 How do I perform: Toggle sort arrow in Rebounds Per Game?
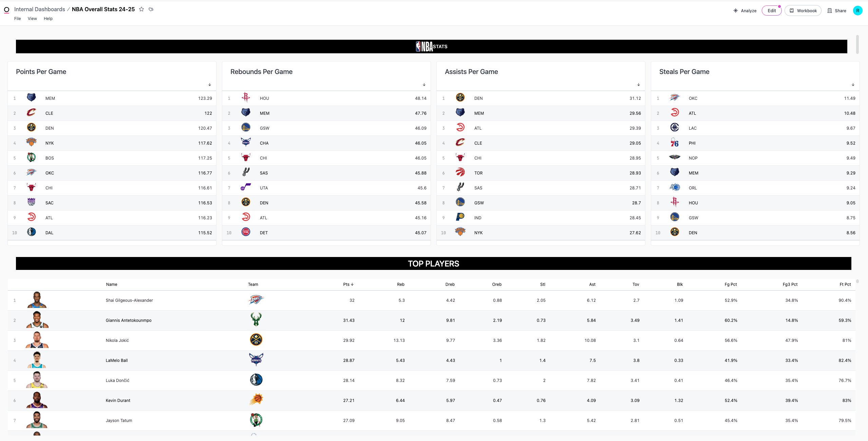click(x=424, y=85)
